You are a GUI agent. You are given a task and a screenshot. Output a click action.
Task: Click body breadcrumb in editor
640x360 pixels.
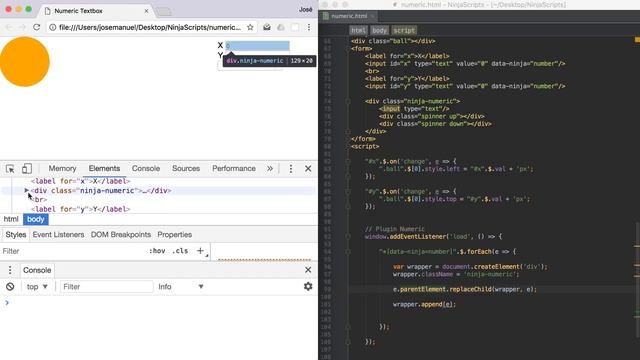pyautogui.click(x=379, y=31)
